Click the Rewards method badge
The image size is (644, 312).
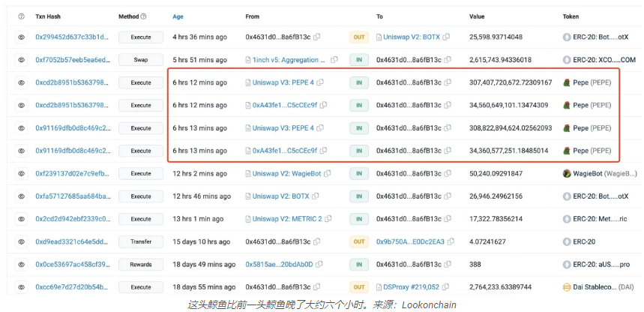[141, 264]
